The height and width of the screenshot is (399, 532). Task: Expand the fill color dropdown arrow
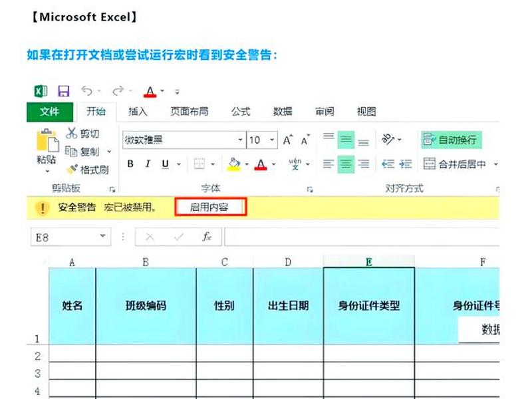(247, 164)
